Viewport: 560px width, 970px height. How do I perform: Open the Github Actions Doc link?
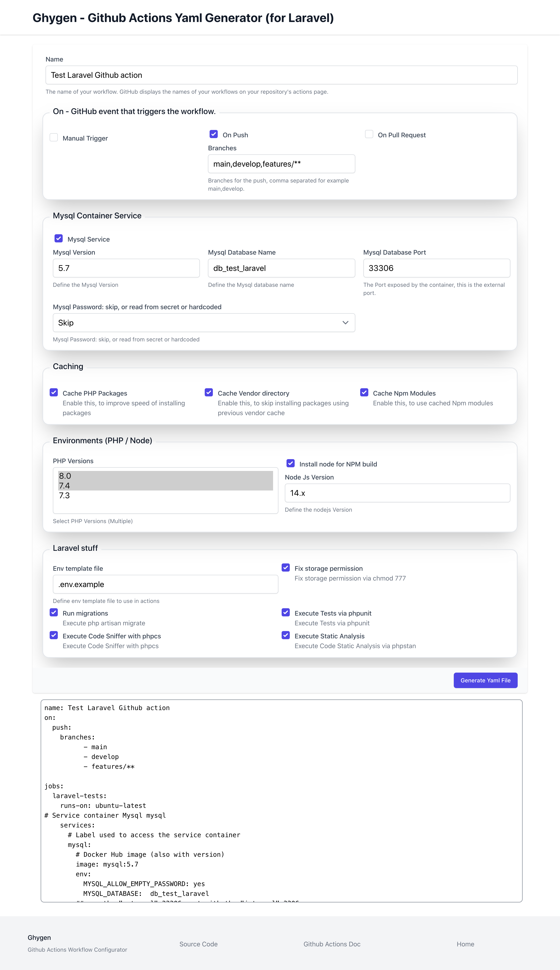point(331,944)
